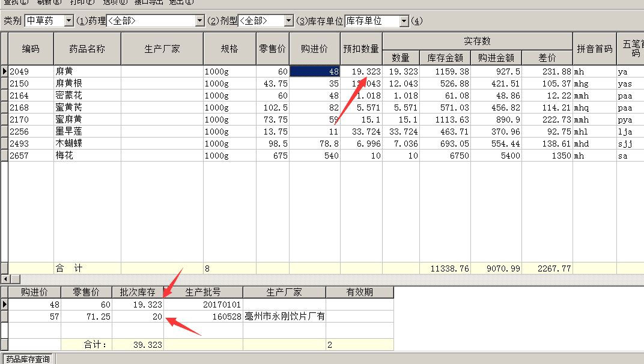Image resolution: width=644 pixels, height=364 pixels.
Task: Click the horizontal scrollbar left arrow
Action: coord(5,279)
